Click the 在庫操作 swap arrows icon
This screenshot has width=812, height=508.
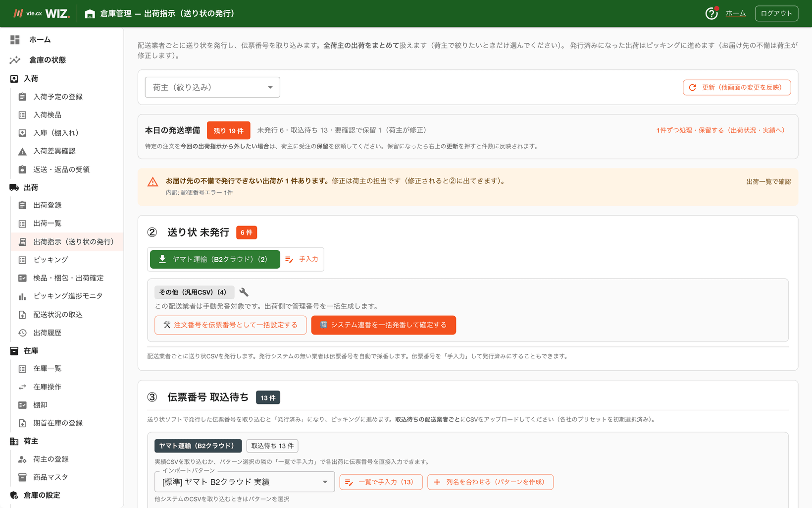[x=22, y=387]
